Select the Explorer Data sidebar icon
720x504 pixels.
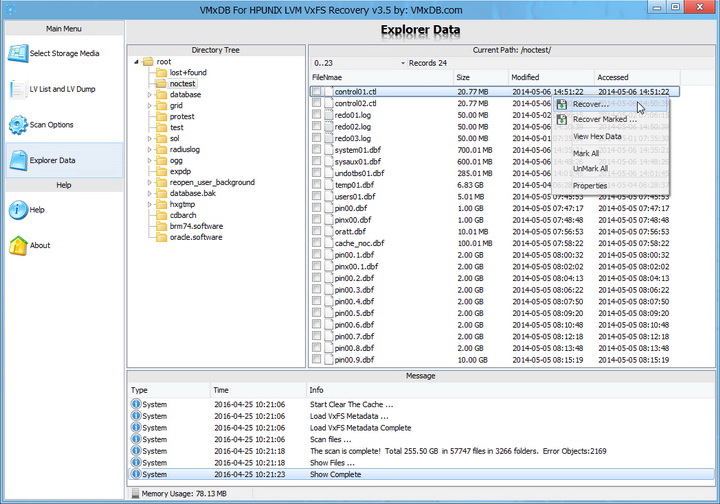click(17, 160)
